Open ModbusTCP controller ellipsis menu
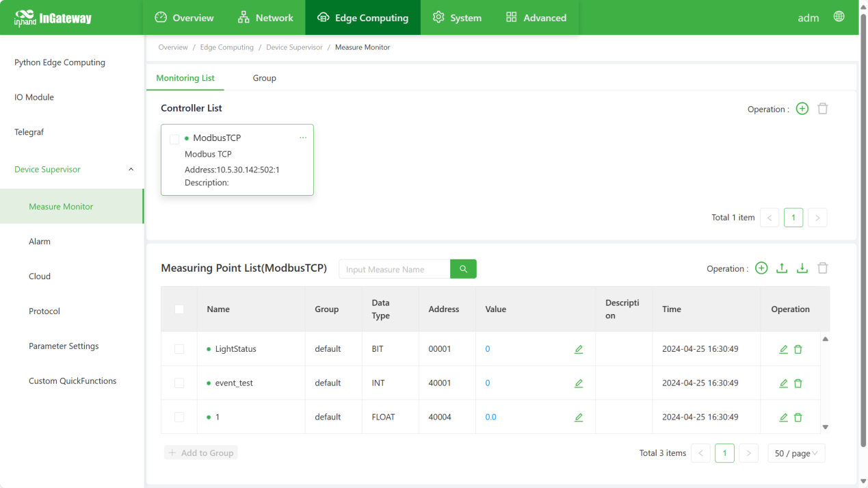Viewport: 868px width, 488px height. pyautogui.click(x=303, y=138)
